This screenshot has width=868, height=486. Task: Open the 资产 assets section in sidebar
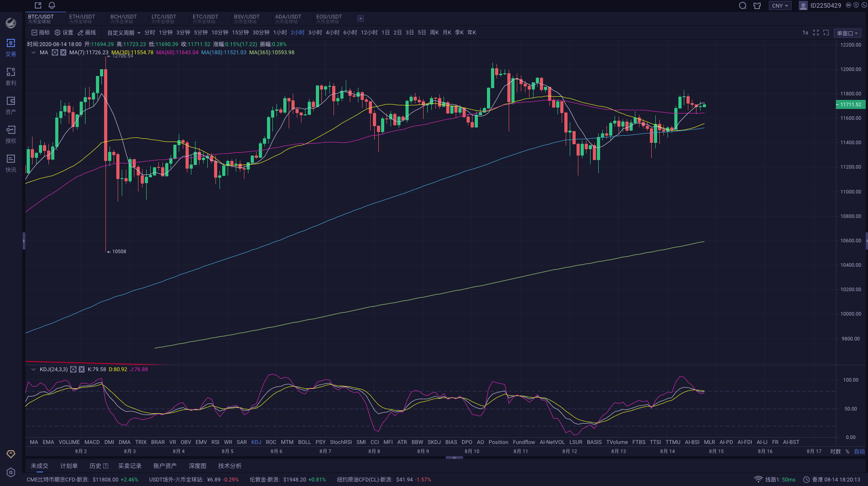coord(10,105)
